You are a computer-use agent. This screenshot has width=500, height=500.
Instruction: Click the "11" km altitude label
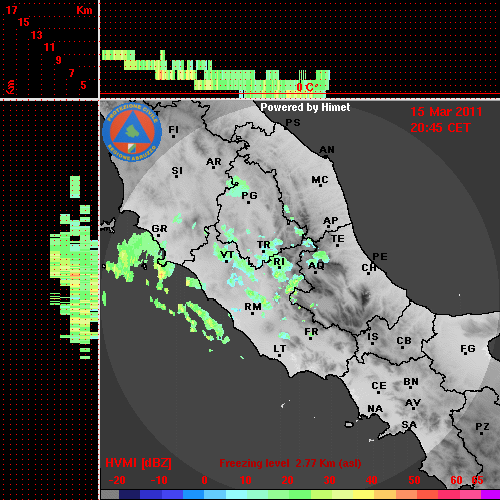[x=49, y=47]
